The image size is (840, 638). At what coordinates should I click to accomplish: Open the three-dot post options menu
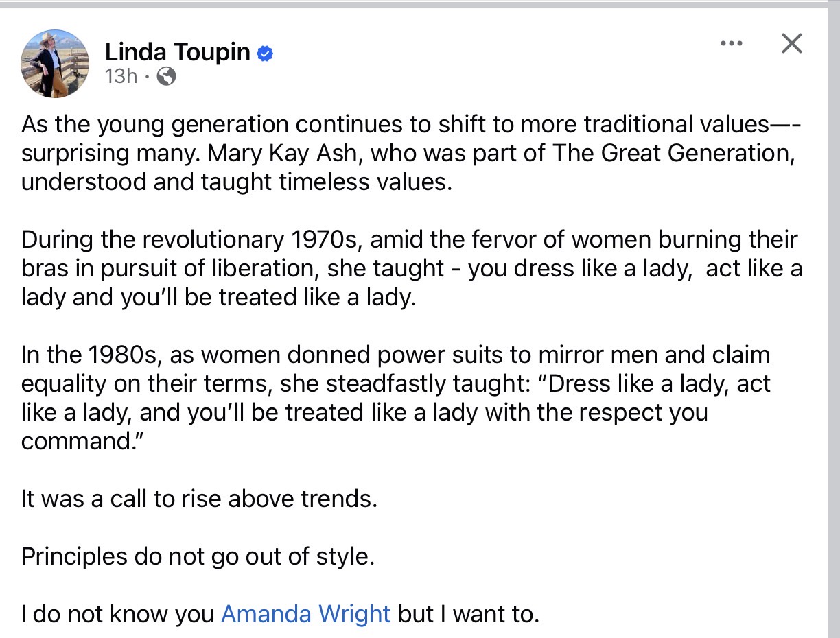[732, 44]
